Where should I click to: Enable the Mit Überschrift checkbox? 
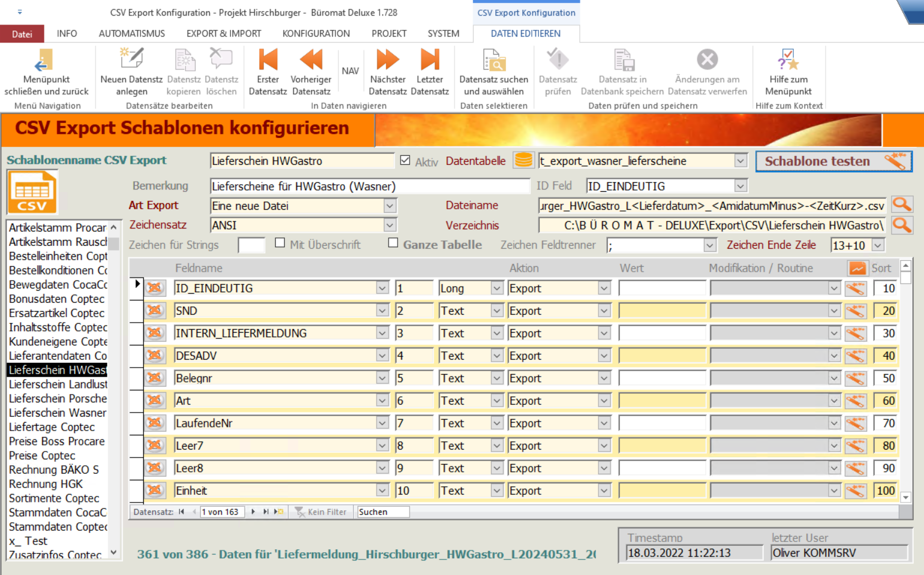[x=280, y=243]
